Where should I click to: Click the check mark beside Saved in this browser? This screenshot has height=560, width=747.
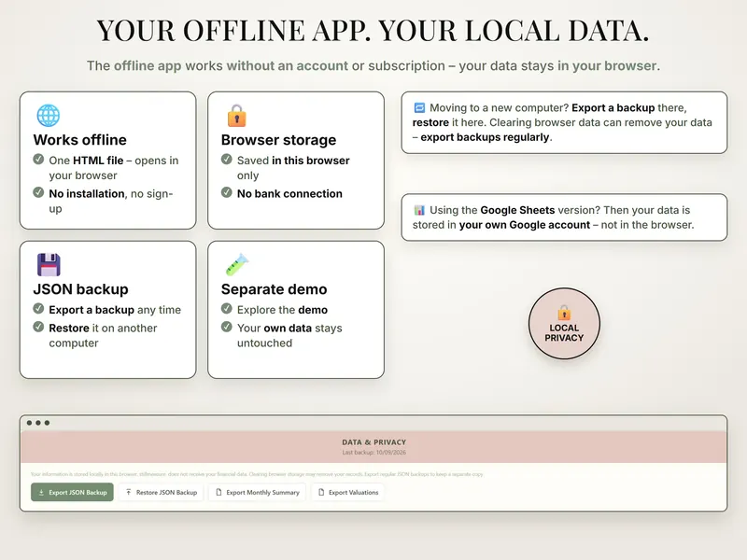point(227,159)
